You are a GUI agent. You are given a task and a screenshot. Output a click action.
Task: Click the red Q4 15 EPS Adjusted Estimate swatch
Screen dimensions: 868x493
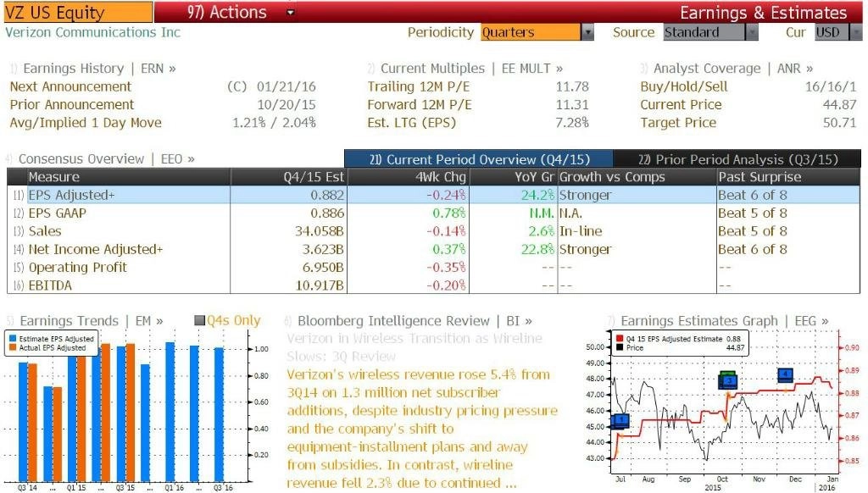[x=620, y=338]
